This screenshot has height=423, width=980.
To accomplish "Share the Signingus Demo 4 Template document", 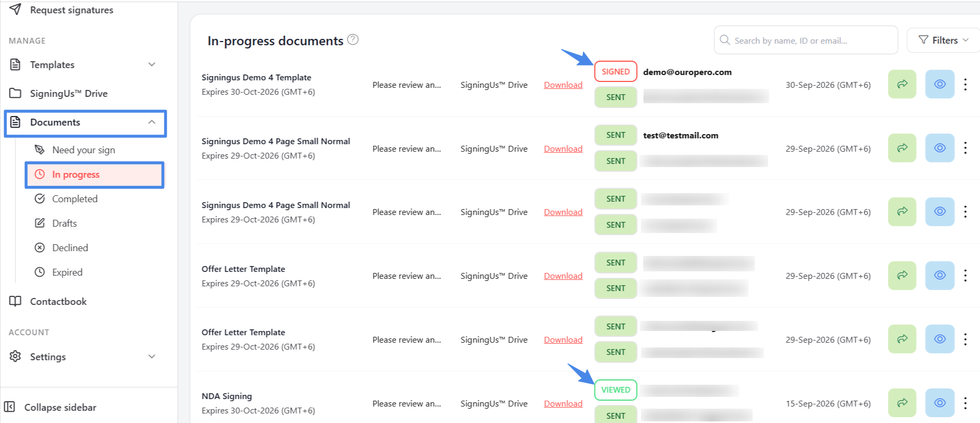I will tap(902, 84).
